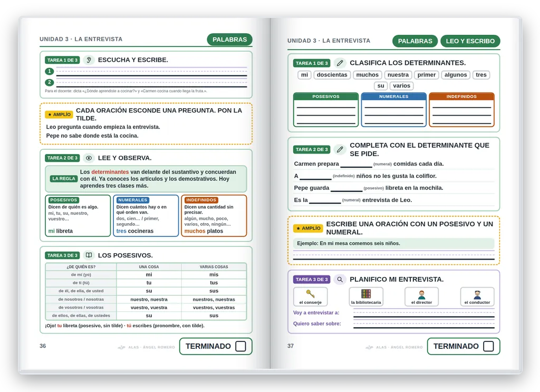Screen dimensions: 540x392
Task: Pick the word chip 'varios'
Action: pos(401,86)
